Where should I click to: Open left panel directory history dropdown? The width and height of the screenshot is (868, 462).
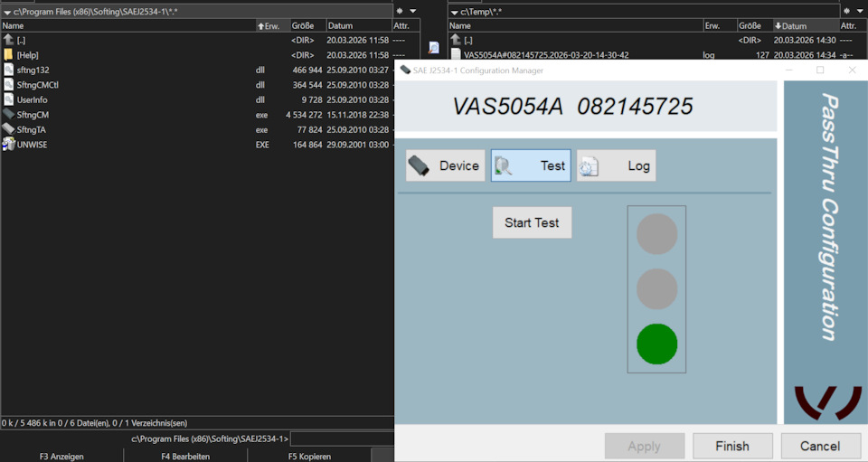[413, 11]
